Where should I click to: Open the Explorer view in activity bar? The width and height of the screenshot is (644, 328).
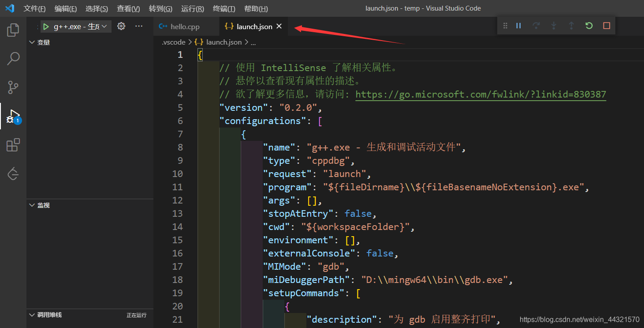pos(13,30)
